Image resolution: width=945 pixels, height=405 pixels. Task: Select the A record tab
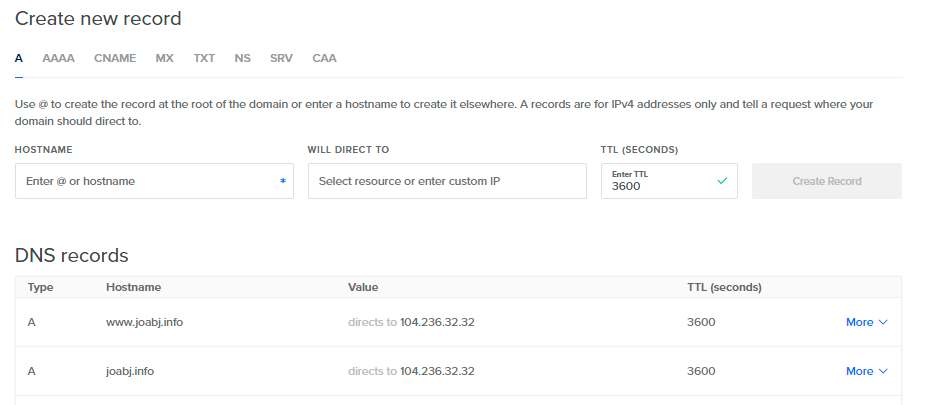tap(19, 58)
